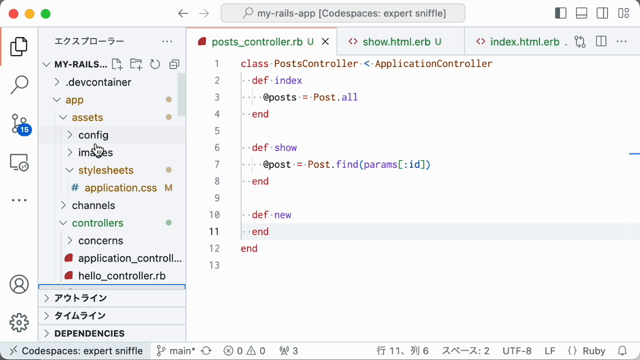Switch to index.html.erb tab
The height and width of the screenshot is (360, 640).
[x=517, y=42]
